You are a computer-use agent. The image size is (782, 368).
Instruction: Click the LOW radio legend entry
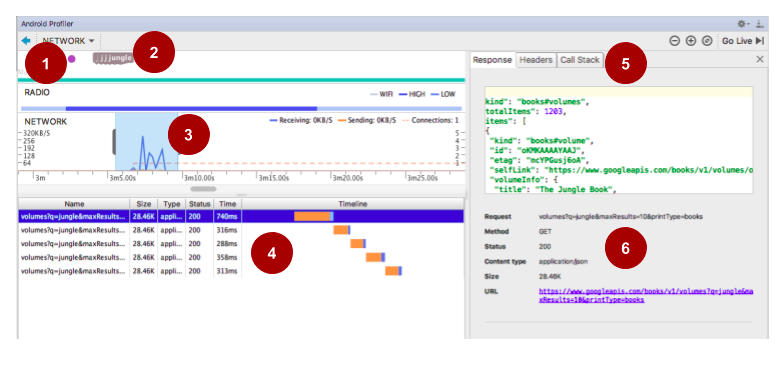(x=443, y=94)
